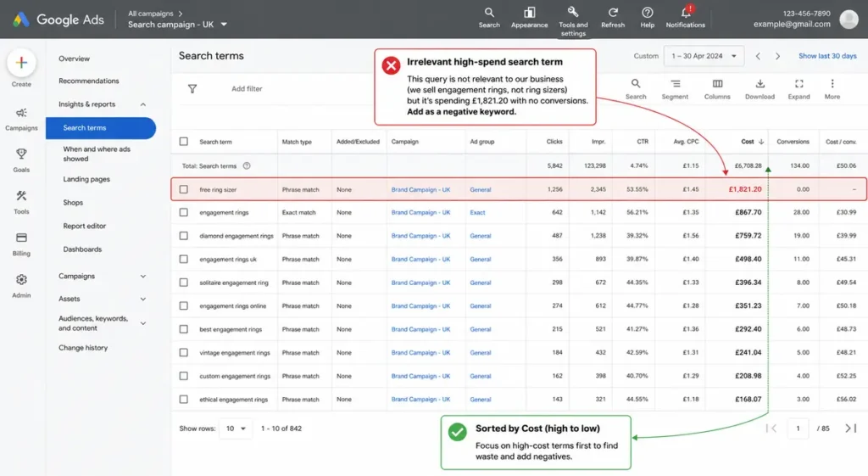
Task: Open Tools and settings wrench icon
Action: 573,12
